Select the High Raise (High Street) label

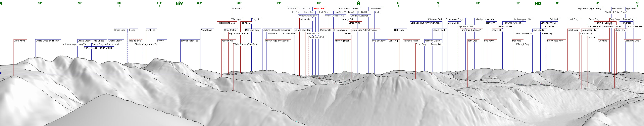click(x=589, y=9)
